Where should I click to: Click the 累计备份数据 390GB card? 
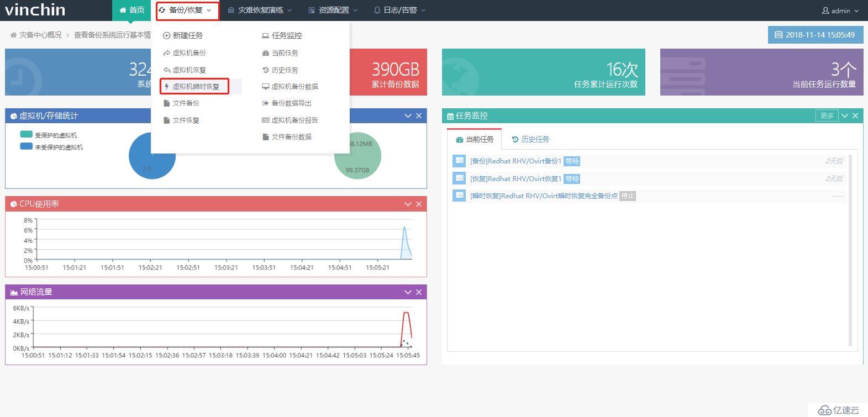tap(389, 72)
